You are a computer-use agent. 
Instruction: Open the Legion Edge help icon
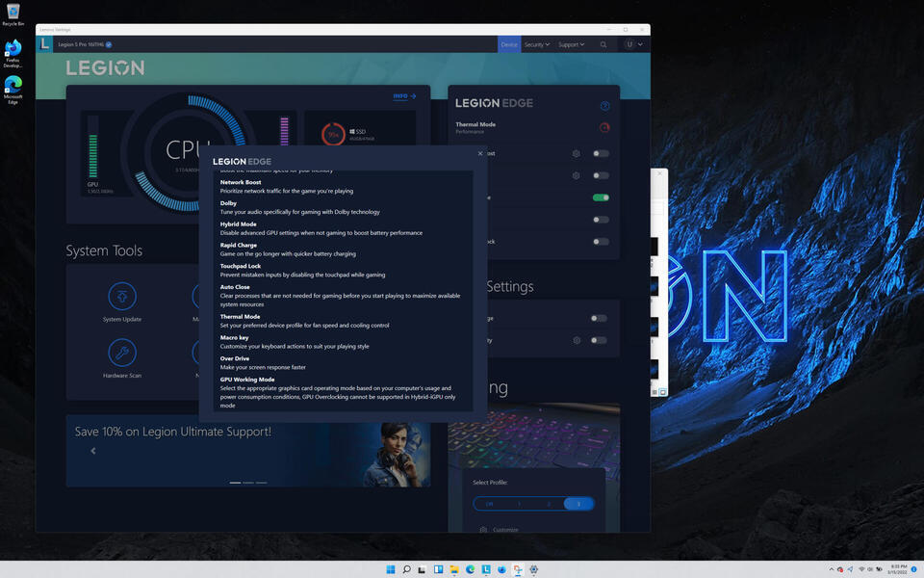pos(604,106)
